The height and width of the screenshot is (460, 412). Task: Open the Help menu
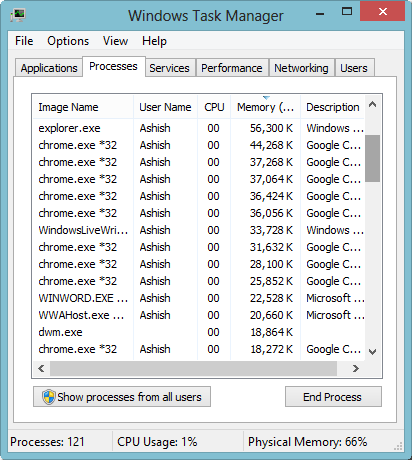click(154, 41)
